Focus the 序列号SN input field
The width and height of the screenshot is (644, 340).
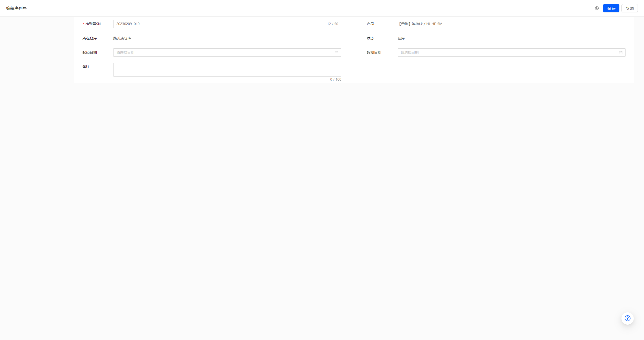(x=227, y=24)
